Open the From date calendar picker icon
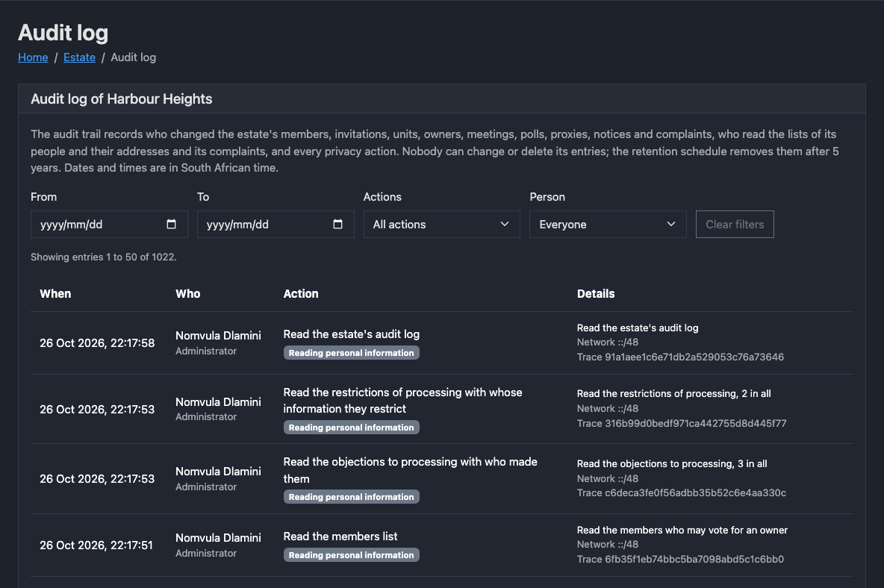The width and height of the screenshot is (884, 588). click(172, 224)
